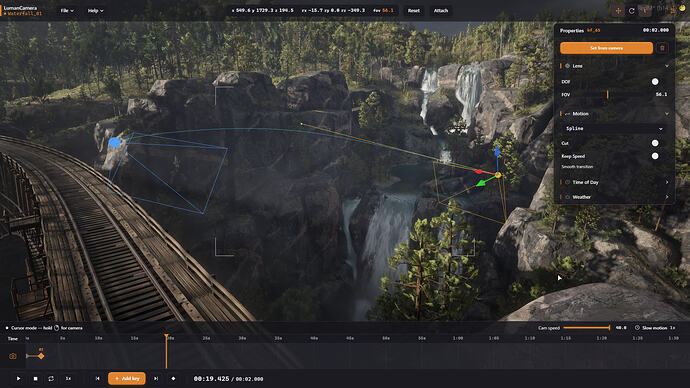Expand the Weather section
This screenshot has height=388, width=690.
click(667, 197)
